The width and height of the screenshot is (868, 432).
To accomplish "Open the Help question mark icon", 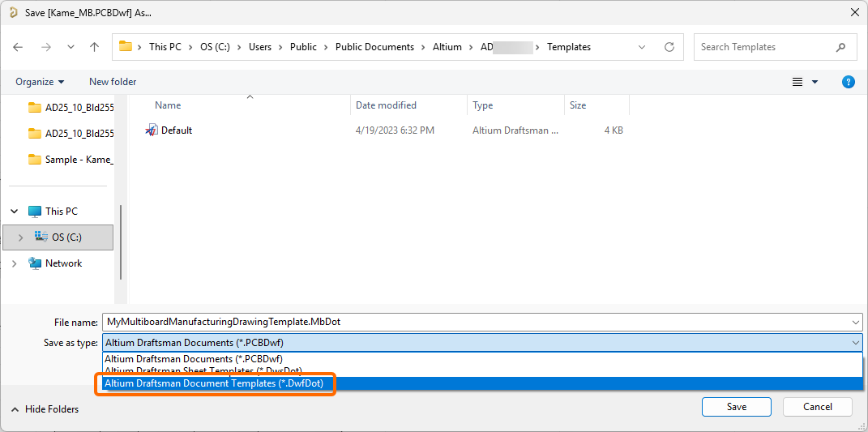I will click(848, 82).
